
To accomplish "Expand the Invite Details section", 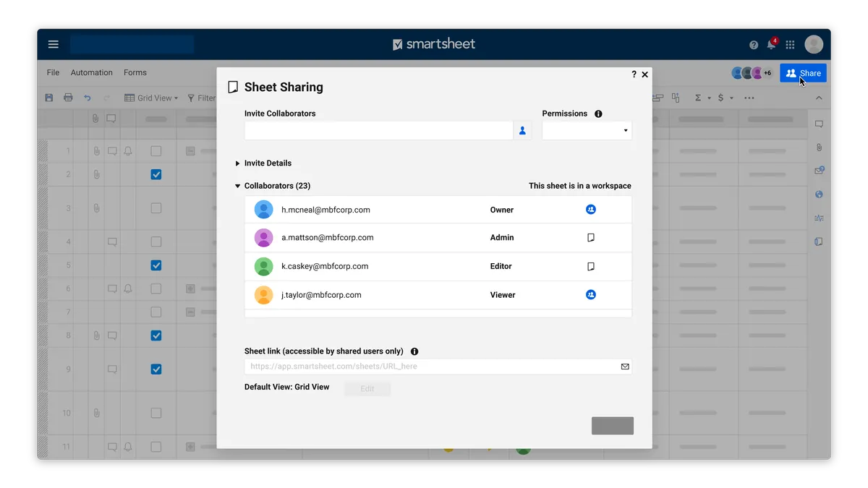I will (264, 163).
